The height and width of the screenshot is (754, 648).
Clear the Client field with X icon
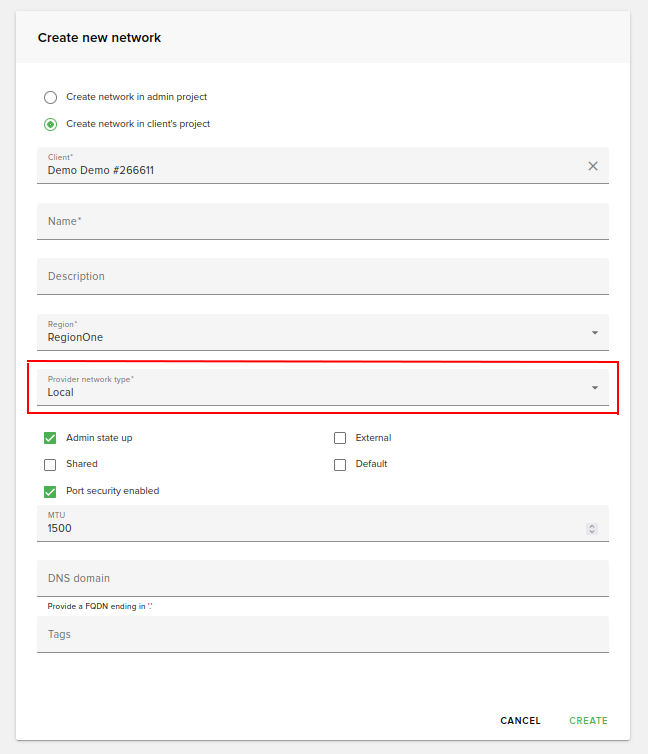(x=593, y=166)
